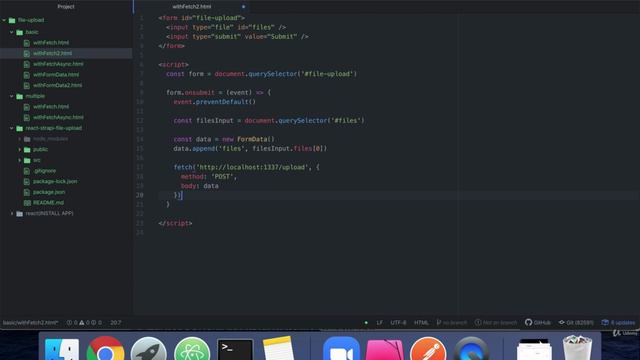
Task: Open Terminal from the Dock
Action: coord(235,349)
